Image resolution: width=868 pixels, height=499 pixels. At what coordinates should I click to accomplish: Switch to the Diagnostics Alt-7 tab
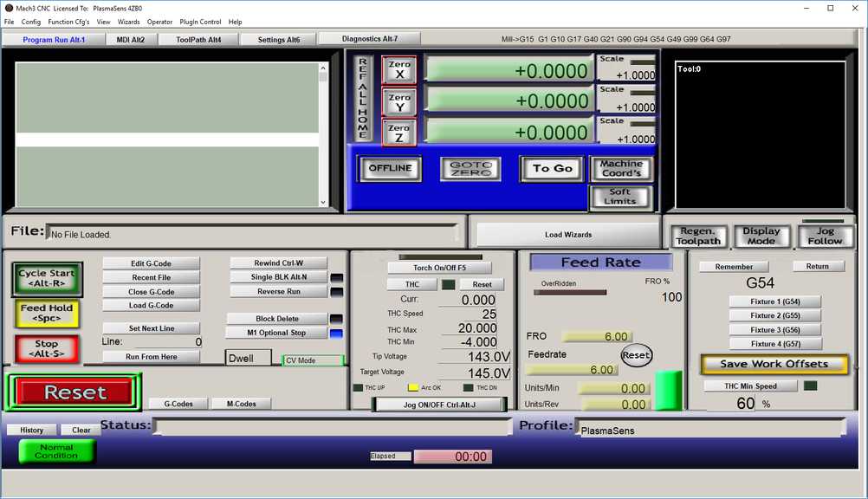coord(369,38)
